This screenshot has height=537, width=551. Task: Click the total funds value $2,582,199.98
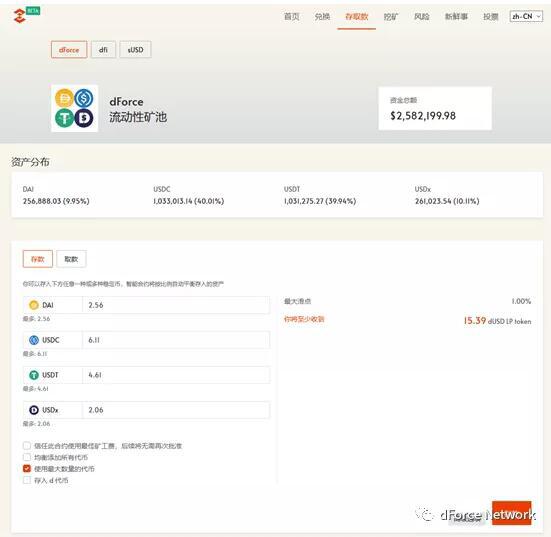point(423,116)
